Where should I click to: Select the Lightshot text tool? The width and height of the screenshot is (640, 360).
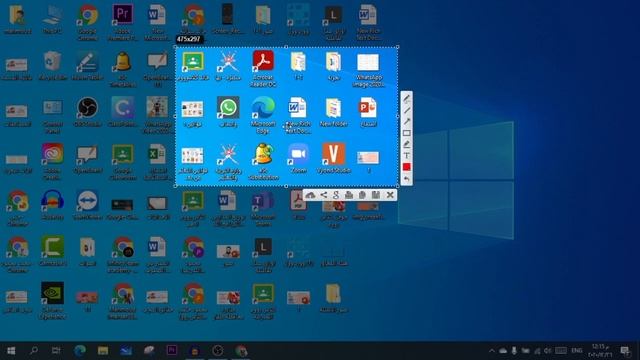tap(407, 156)
